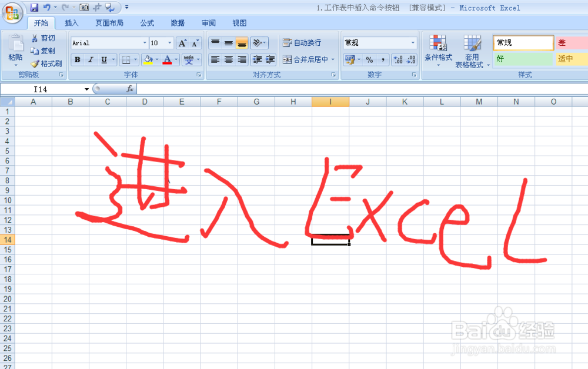The height and width of the screenshot is (369, 588).
Task: Switch to the 页面布局 tab
Action: (109, 24)
